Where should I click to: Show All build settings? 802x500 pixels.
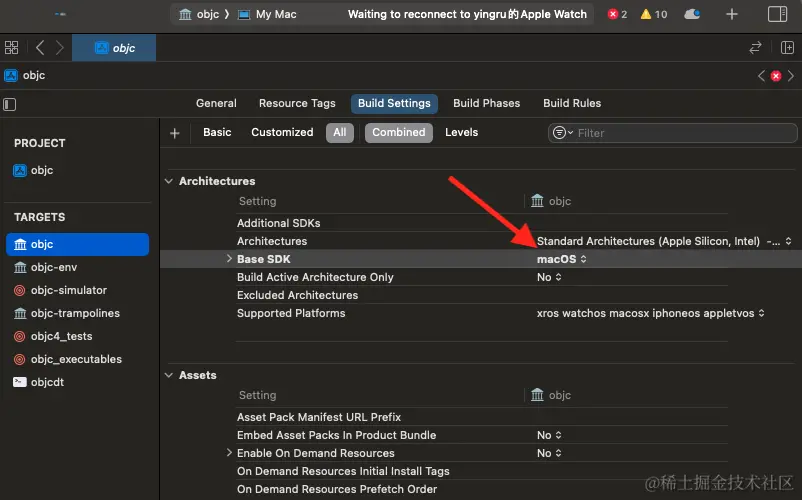(340, 132)
